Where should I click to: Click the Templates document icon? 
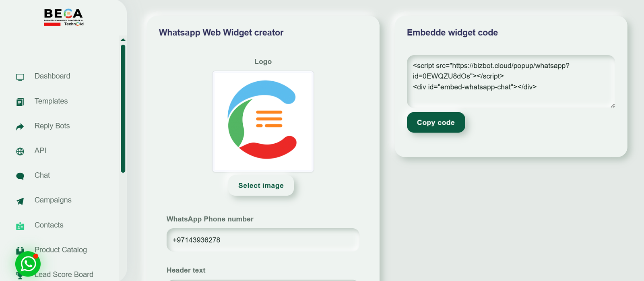[20, 102]
